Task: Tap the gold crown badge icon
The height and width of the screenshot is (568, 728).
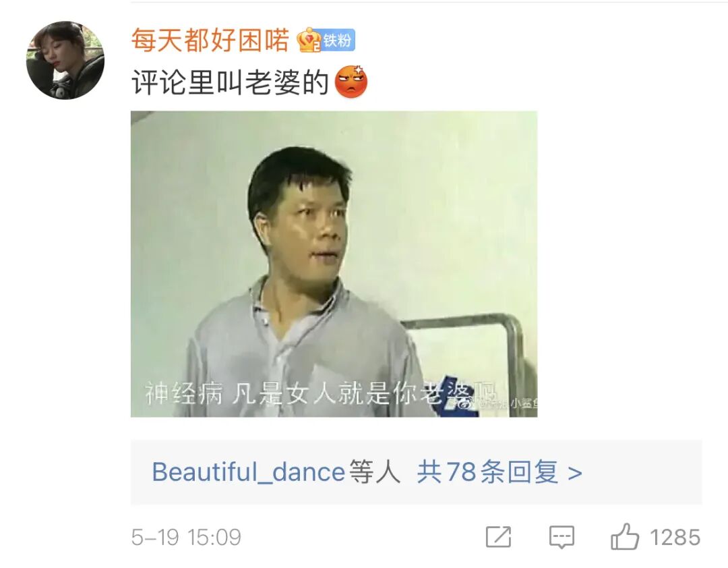Action: [308, 40]
